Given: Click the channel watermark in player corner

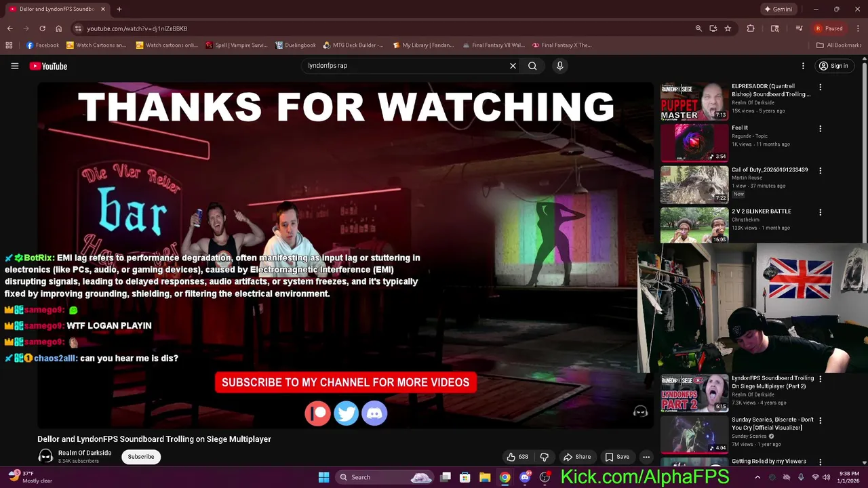Looking at the screenshot, I should 640,411.
